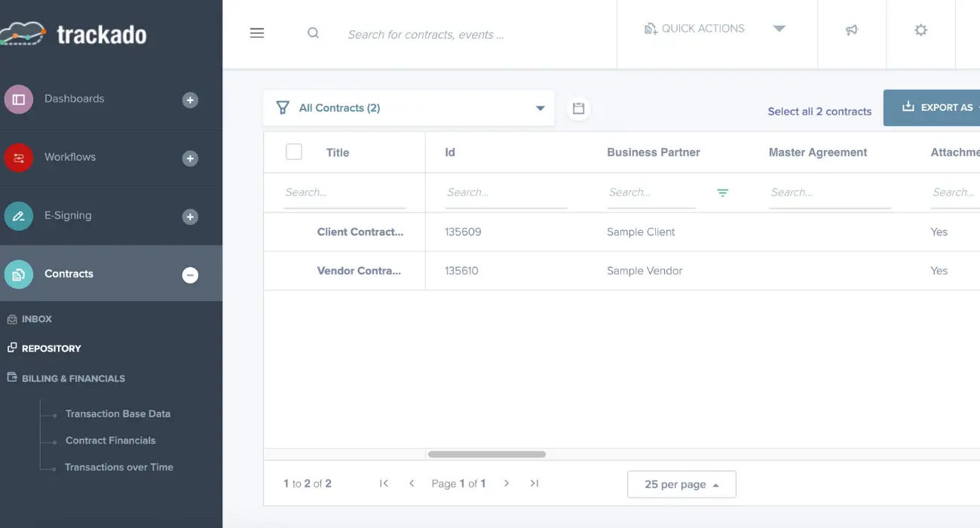
Task: Click the search magnifier icon
Action: click(313, 33)
